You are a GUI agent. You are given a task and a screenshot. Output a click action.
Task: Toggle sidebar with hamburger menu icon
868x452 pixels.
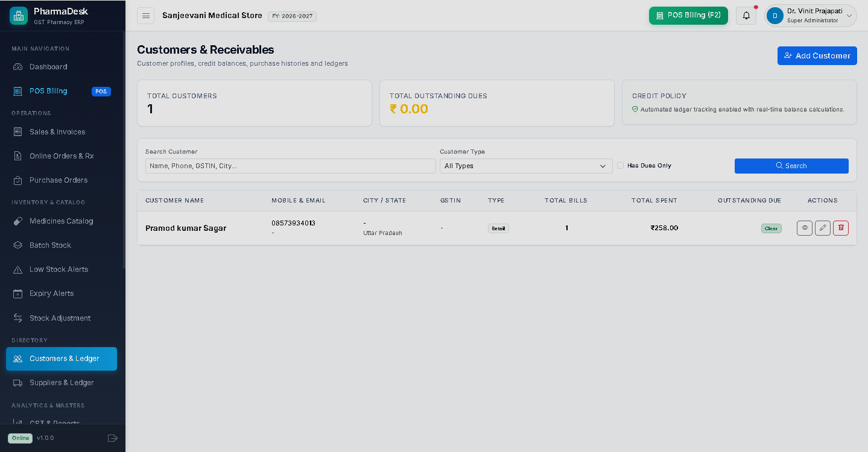(x=145, y=16)
